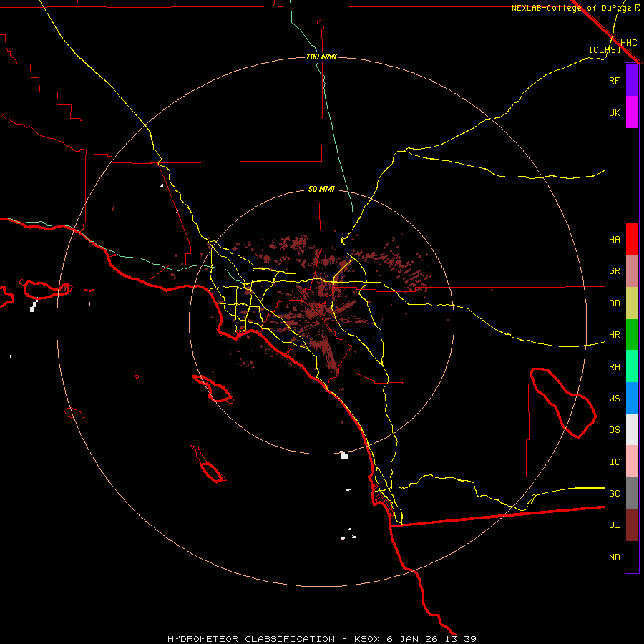Select the purple RF color swatch
Viewport: 644px width, 644px height.
[x=632, y=80]
